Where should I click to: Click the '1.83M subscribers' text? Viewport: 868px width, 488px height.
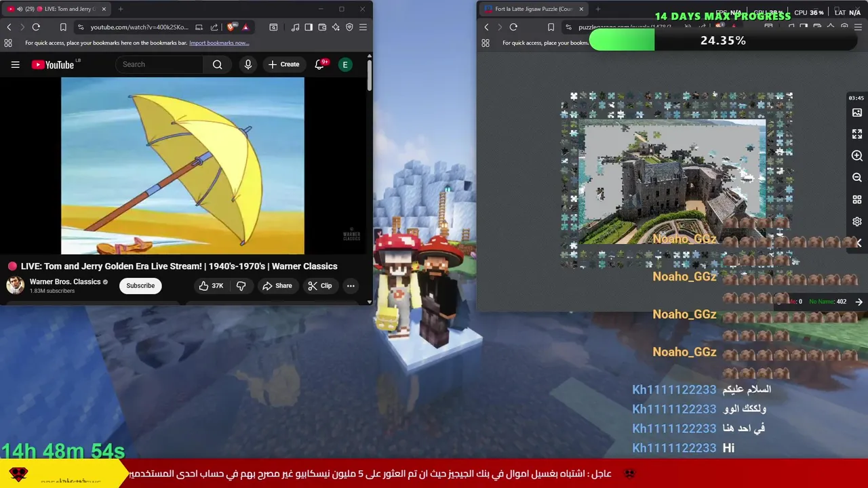point(52,291)
